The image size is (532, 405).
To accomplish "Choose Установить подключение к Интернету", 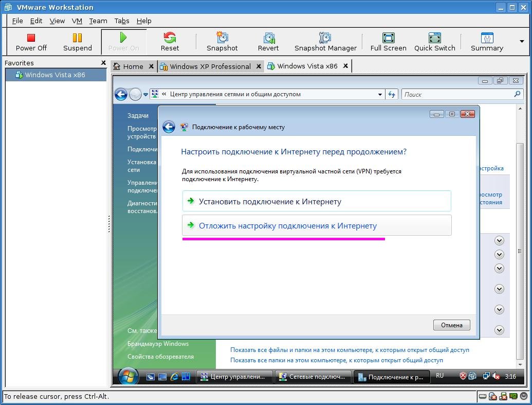I will click(x=317, y=201).
